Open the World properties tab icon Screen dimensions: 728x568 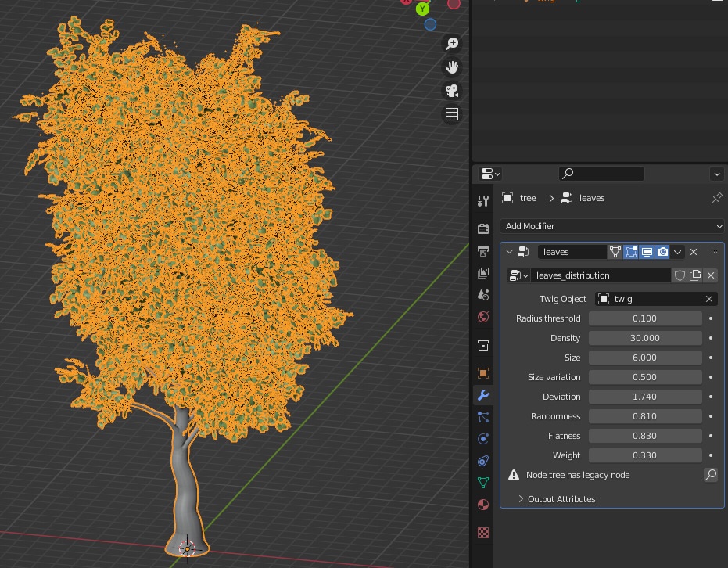(x=483, y=317)
